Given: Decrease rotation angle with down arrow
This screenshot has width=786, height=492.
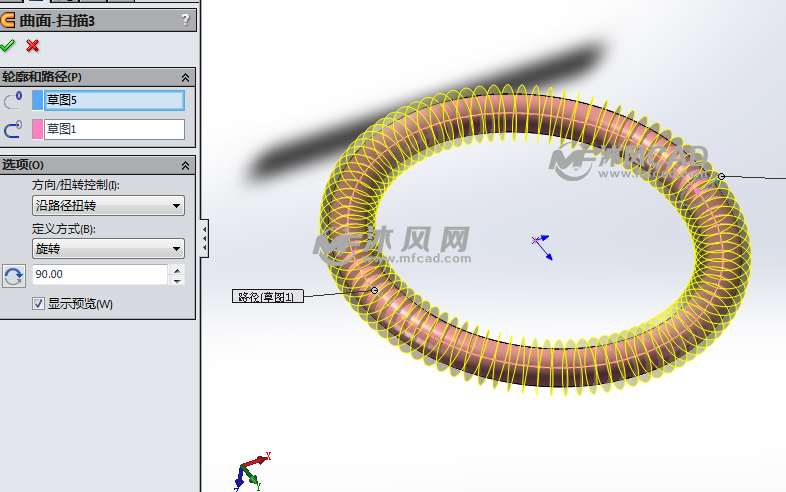Looking at the screenshot, I should 178,281.
